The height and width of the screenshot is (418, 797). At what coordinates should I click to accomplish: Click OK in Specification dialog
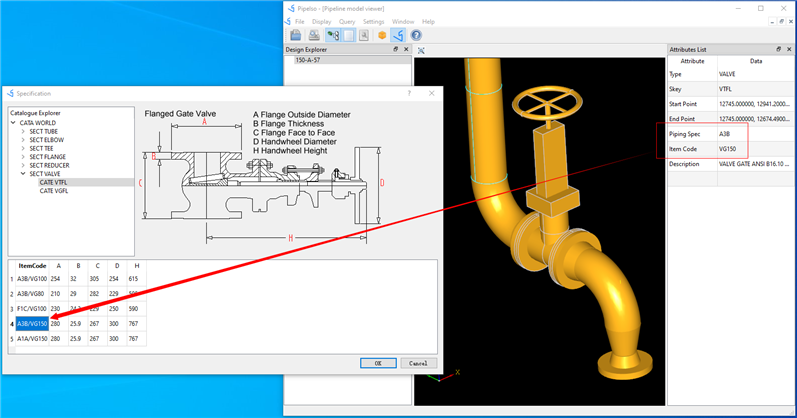click(378, 363)
